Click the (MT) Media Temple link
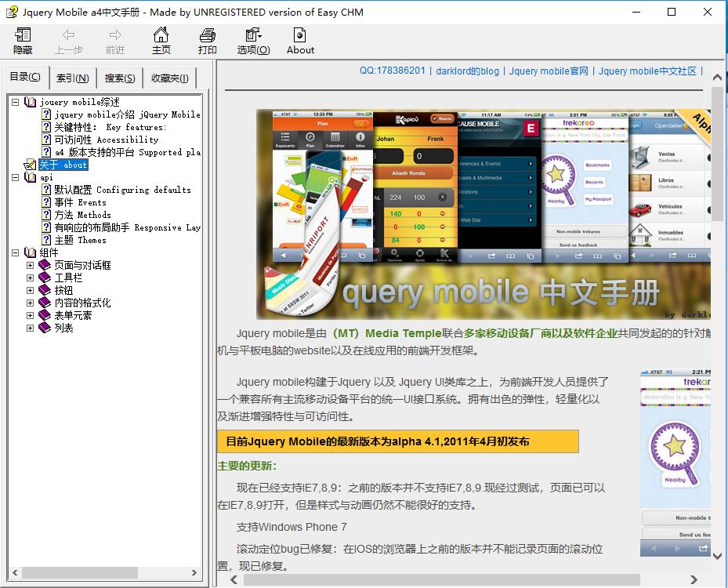 pyautogui.click(x=386, y=333)
